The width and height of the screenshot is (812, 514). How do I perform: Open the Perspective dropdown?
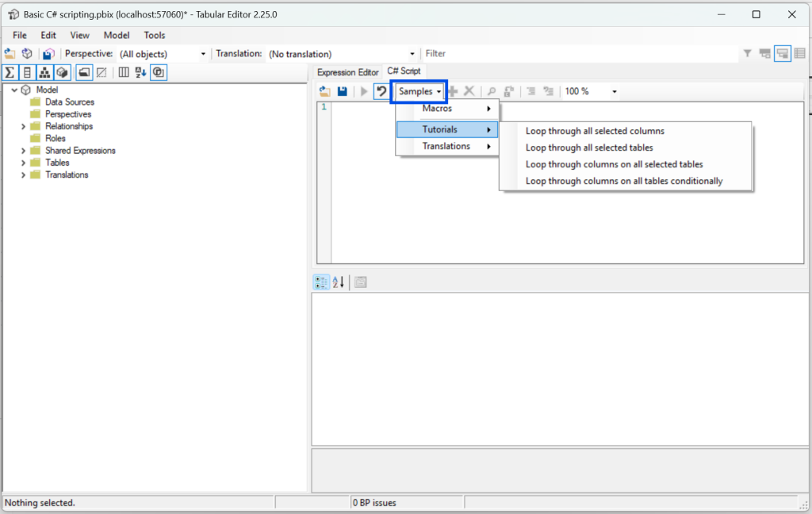[203, 54]
